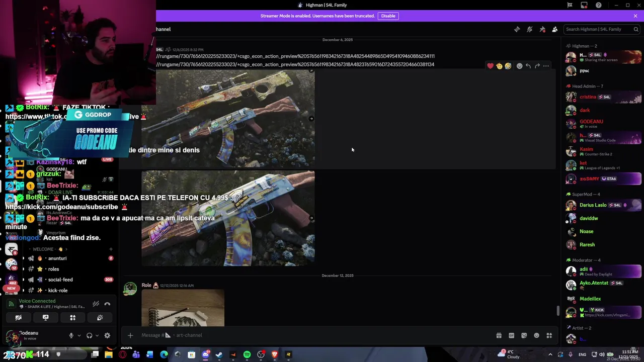Turn on camera in voice panel
Image resolution: width=644 pixels, height=362 pixels.
[x=18, y=318]
